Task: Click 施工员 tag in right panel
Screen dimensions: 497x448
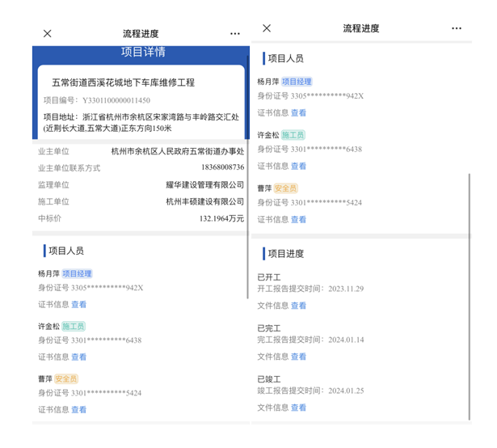Action: tap(293, 135)
